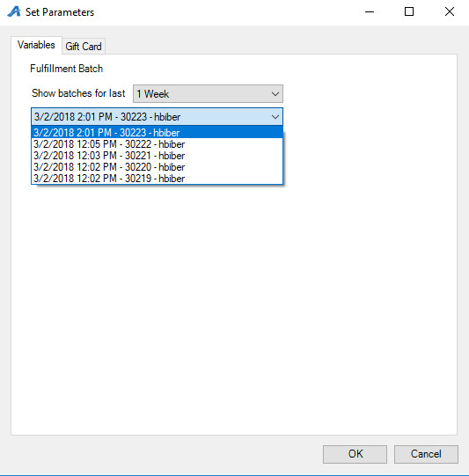469x476 pixels.
Task: Click the batch combo box chevron arrow
Action: pyautogui.click(x=275, y=117)
